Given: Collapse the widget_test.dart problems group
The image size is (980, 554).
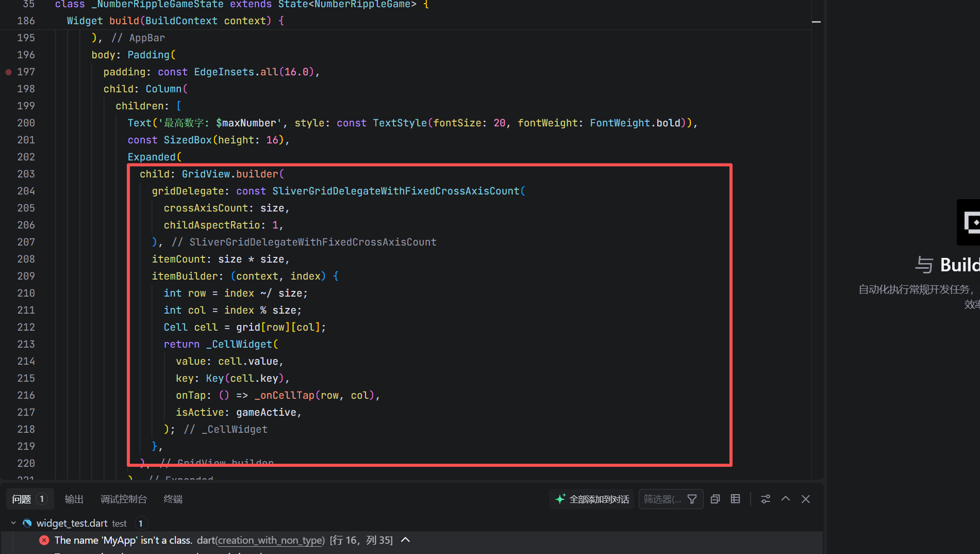Looking at the screenshot, I should pyautogui.click(x=13, y=523).
